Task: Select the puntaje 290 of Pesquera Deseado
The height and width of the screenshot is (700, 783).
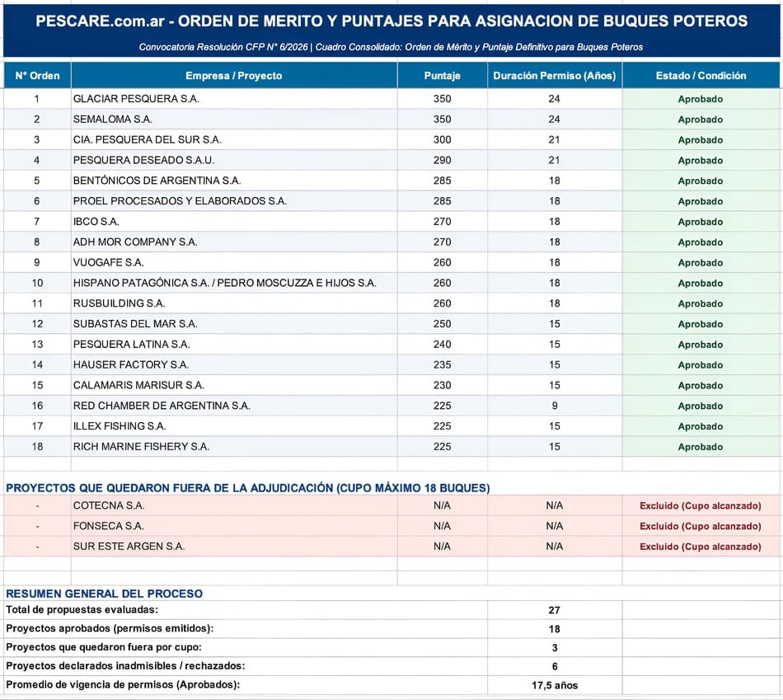Action: 443,161
